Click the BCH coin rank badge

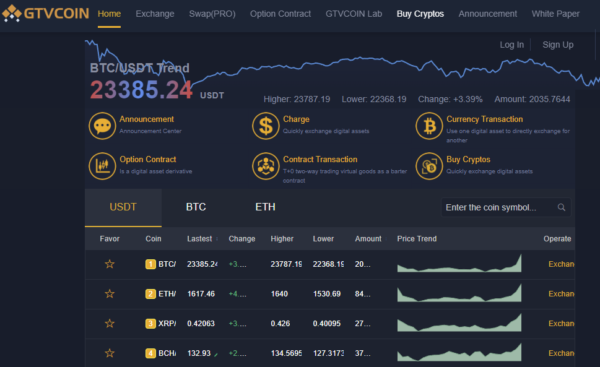tap(150, 353)
